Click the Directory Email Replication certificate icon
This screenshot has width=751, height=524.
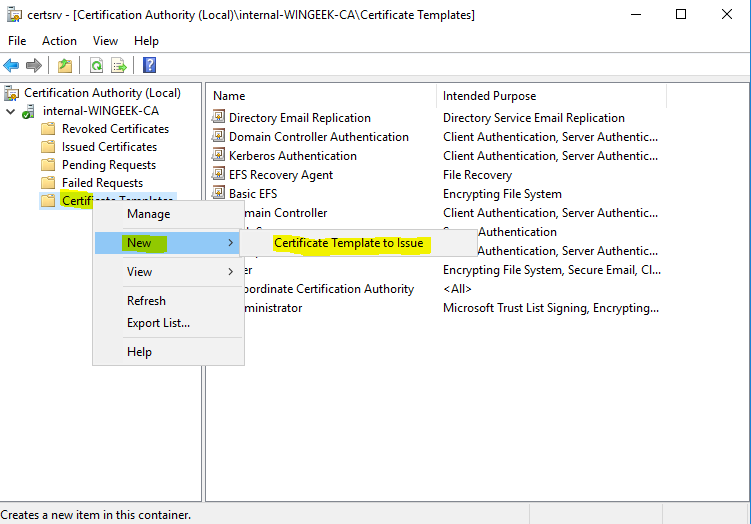point(220,118)
